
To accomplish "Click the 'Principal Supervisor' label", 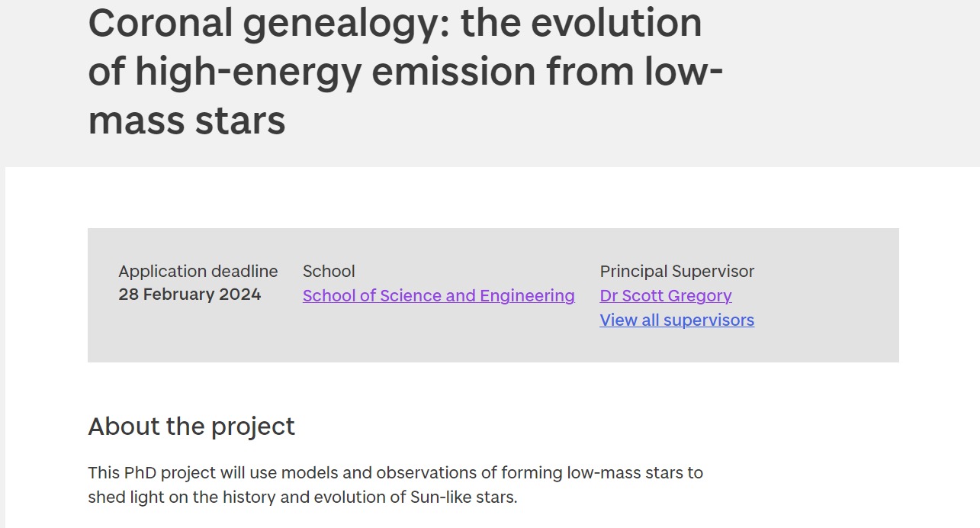I will (x=676, y=272).
